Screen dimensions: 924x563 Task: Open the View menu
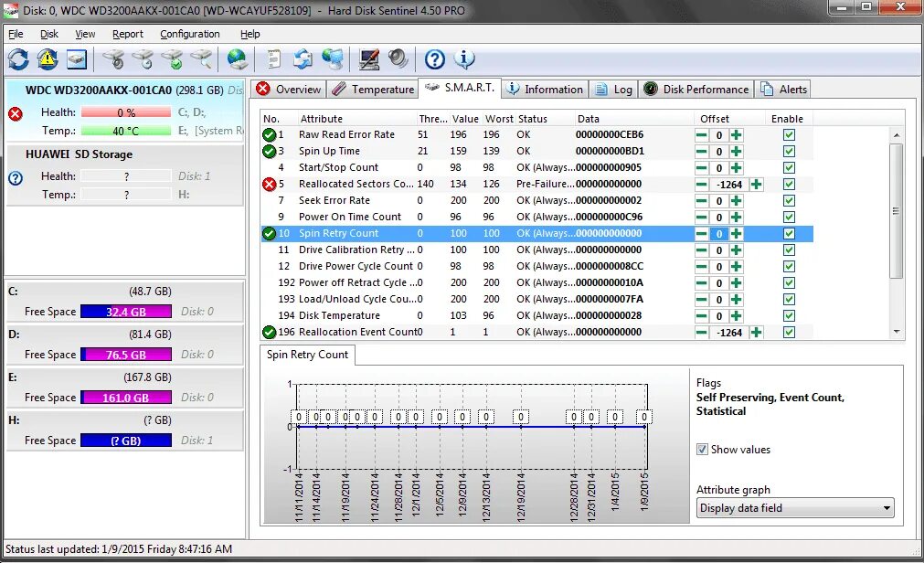tap(85, 34)
